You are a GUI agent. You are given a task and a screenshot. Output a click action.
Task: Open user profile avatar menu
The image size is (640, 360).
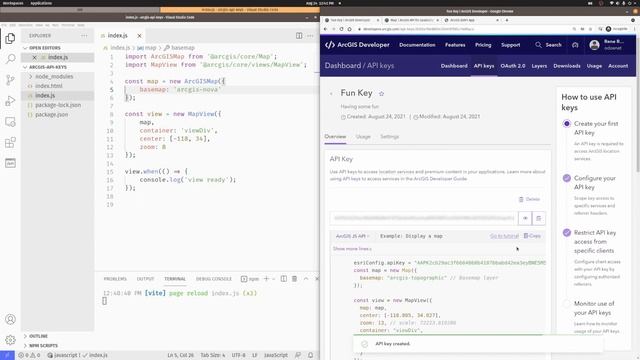click(594, 45)
